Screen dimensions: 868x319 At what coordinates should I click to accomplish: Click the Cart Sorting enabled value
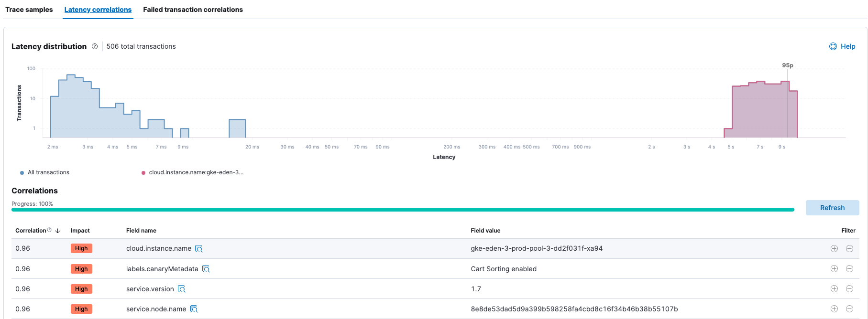[504, 269]
